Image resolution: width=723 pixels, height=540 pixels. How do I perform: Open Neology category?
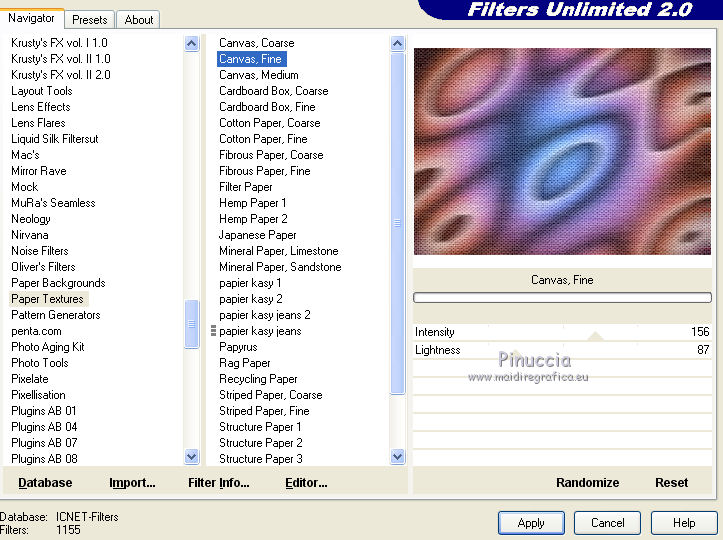click(x=30, y=219)
